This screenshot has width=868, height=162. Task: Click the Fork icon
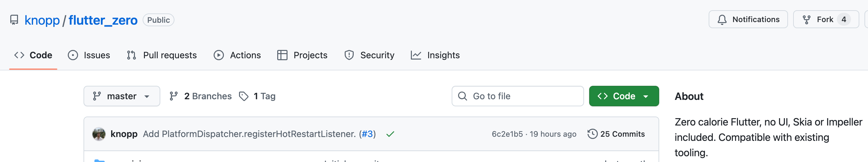click(x=806, y=20)
